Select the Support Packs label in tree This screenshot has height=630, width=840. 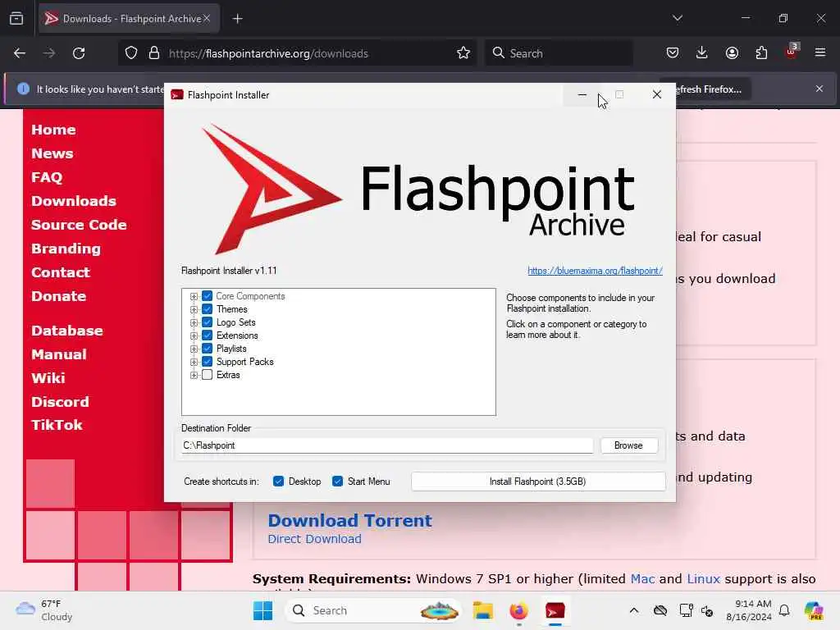pos(244,362)
